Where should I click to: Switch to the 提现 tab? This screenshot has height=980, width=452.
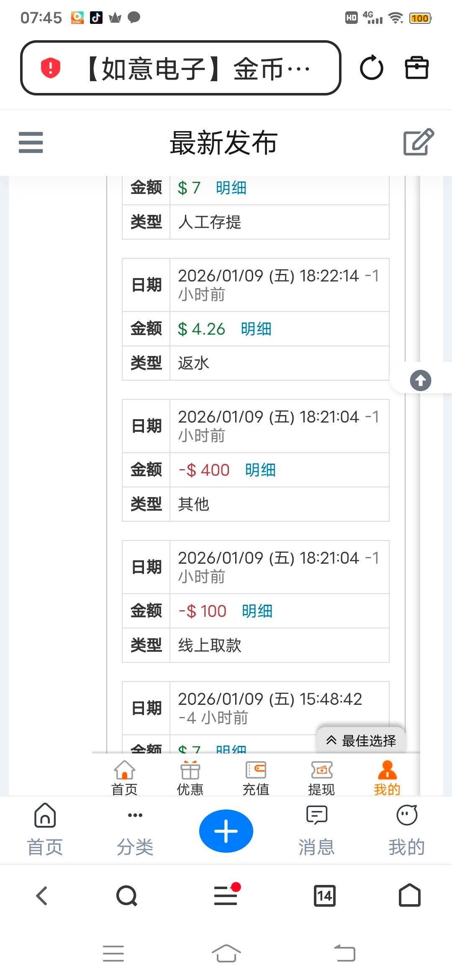pyautogui.click(x=321, y=778)
